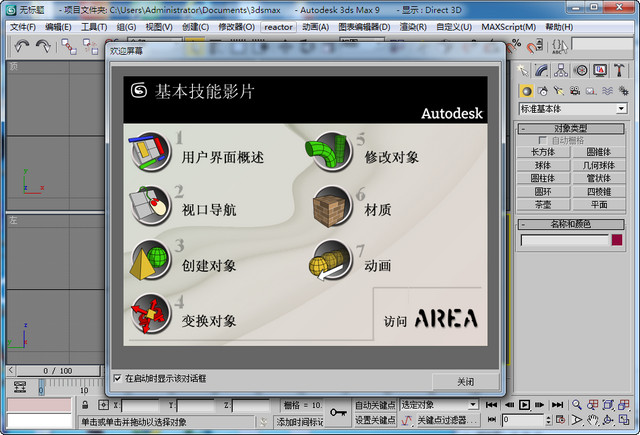Click the Undo arrow in the toolbar
Screen dimensions: 640x435
[21, 46]
